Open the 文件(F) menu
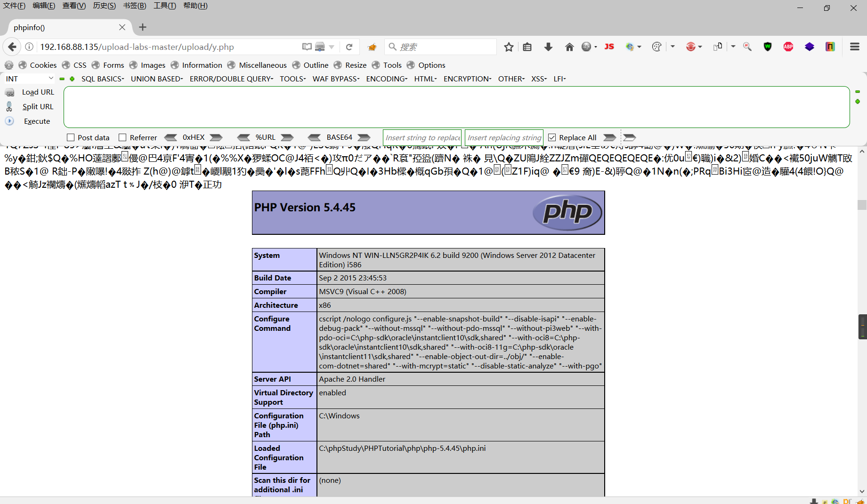The image size is (867, 504). click(x=14, y=6)
